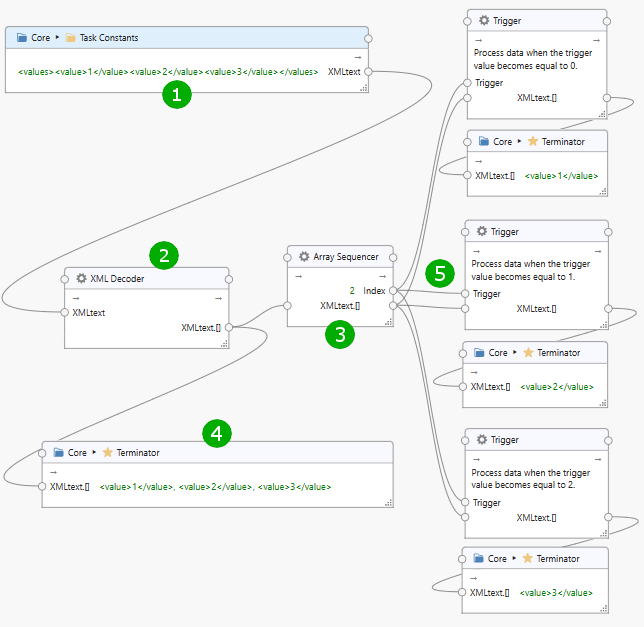Select the XML Decoder node title
The width and height of the screenshot is (644, 627).
(x=117, y=279)
